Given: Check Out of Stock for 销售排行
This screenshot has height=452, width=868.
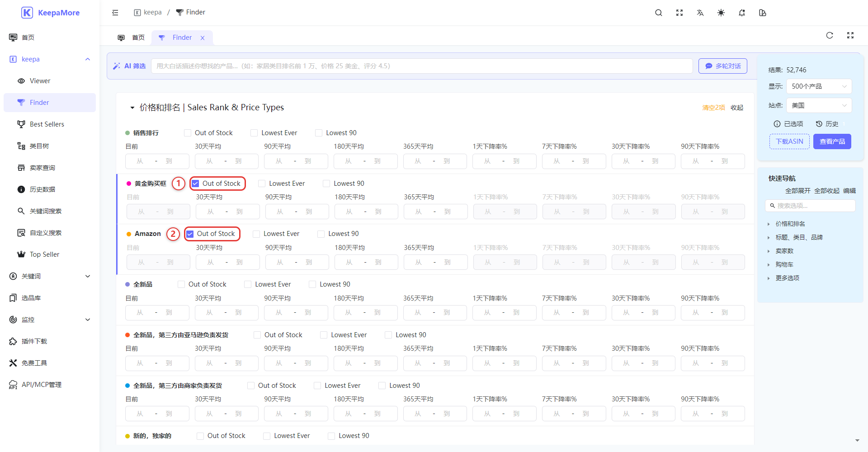Looking at the screenshot, I should click(188, 133).
